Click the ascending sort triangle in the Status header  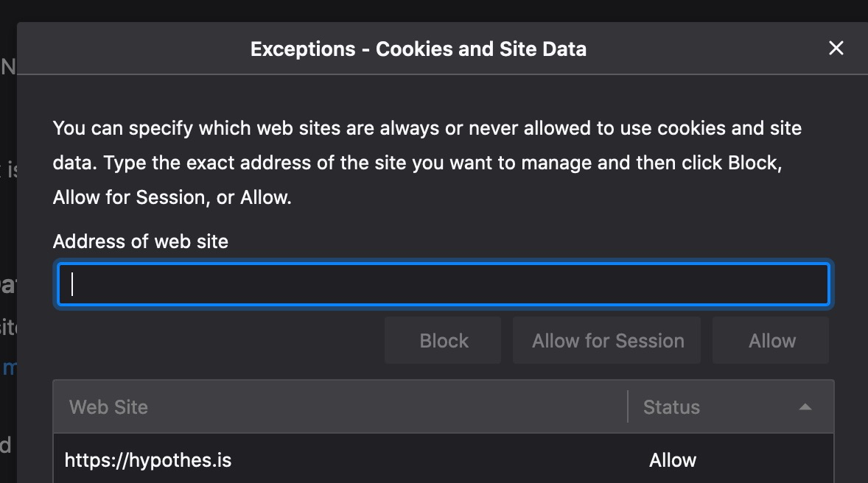click(805, 406)
